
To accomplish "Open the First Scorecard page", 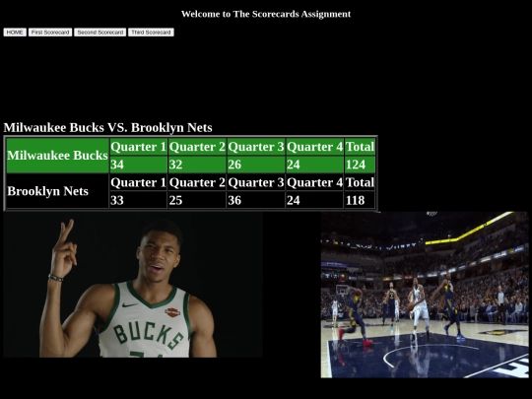I will tap(50, 33).
